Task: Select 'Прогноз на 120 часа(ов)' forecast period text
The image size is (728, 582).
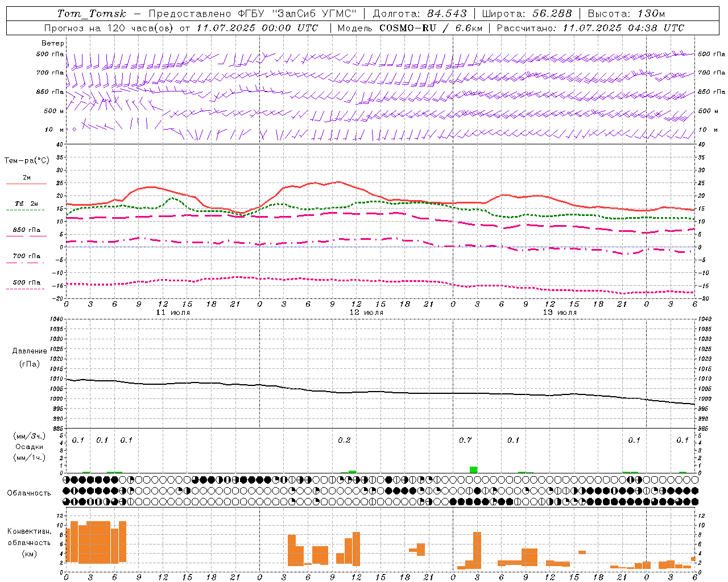Action: coord(109,28)
